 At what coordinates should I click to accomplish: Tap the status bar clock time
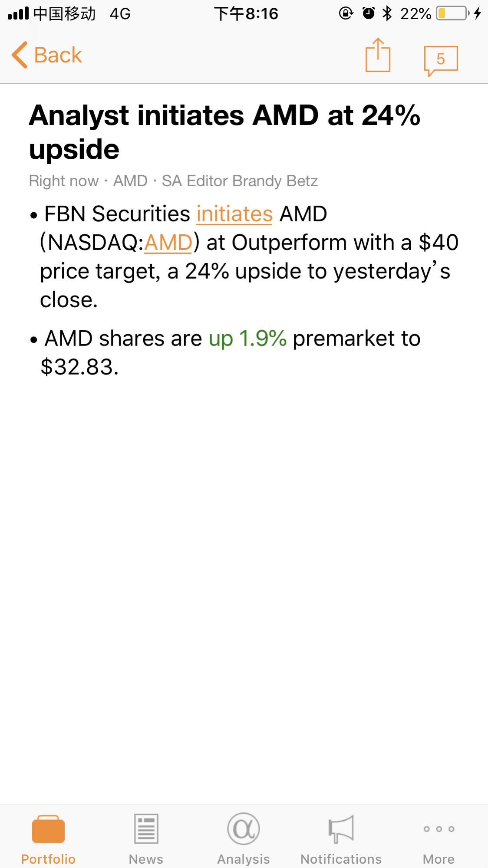(246, 14)
